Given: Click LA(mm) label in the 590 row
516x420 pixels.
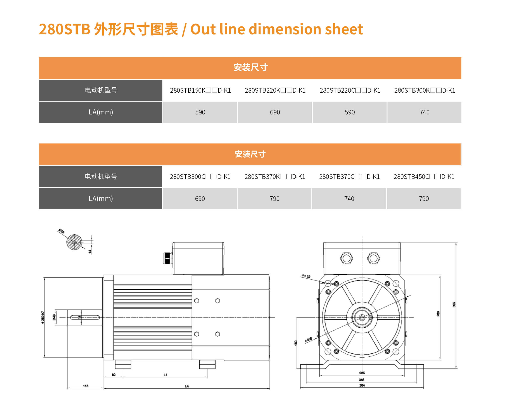Looking at the screenshot, I should coord(101,112).
